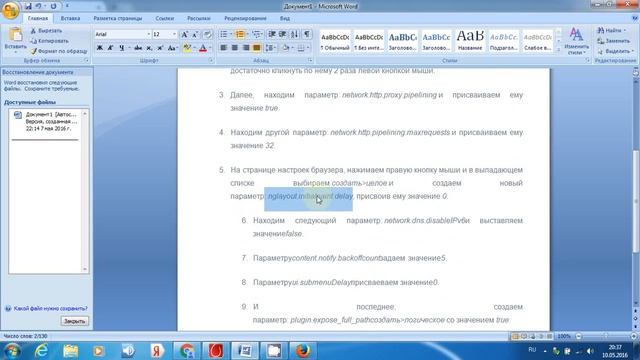Switch to the Рассылки ribbon tab
This screenshot has height=360, width=640.
coord(199,18)
